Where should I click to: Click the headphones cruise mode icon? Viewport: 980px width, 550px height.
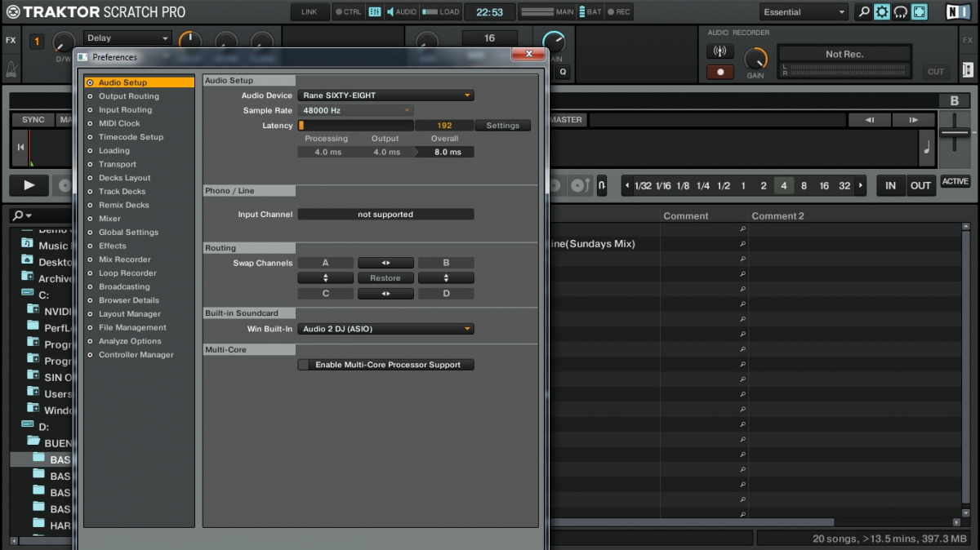(901, 12)
